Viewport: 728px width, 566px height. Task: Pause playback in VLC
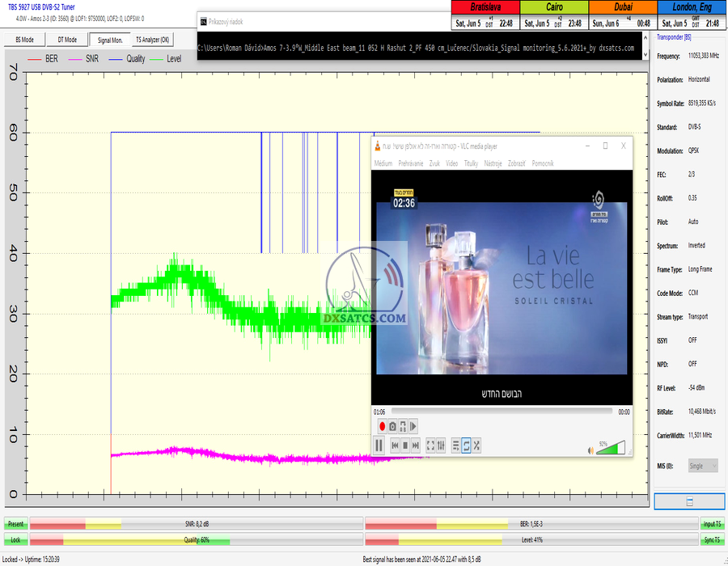[379, 445]
